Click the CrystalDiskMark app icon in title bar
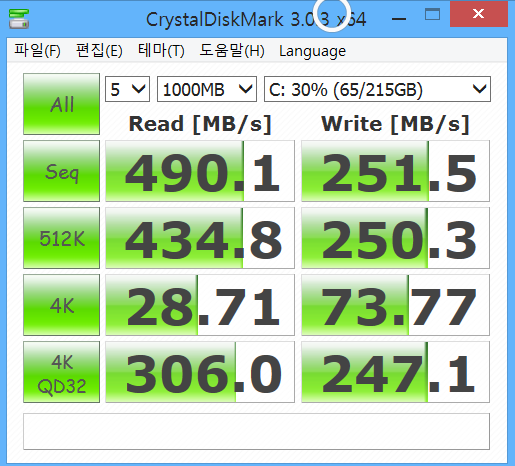This screenshot has height=466, width=515. pos(19,18)
